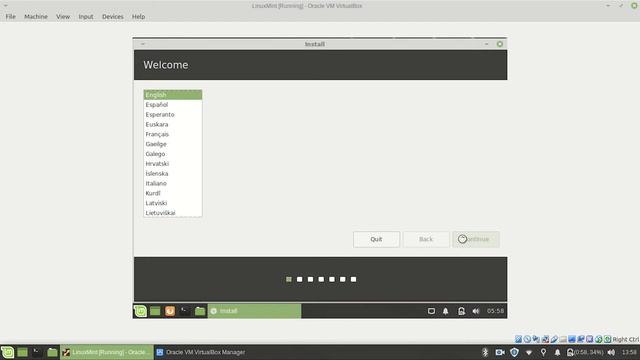Switch to Oracle VM VirtualBox Manager window

click(201, 352)
